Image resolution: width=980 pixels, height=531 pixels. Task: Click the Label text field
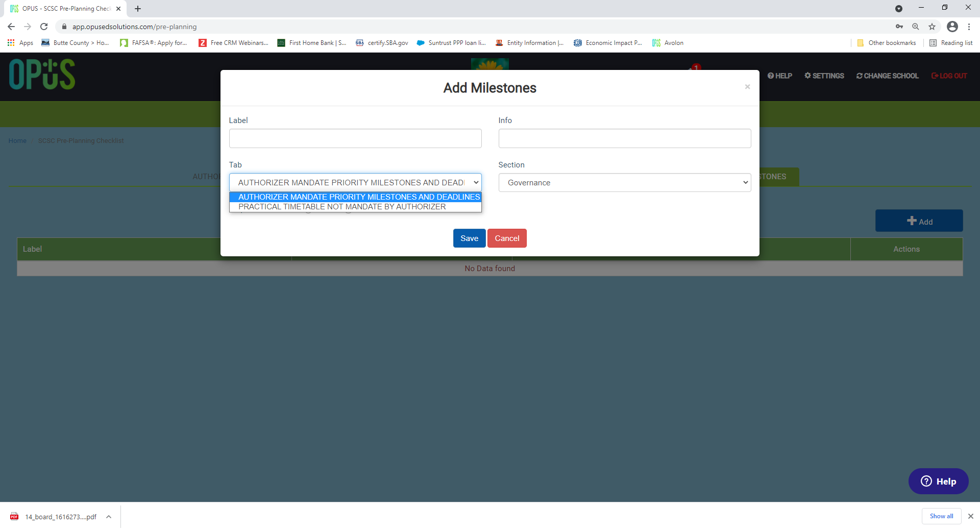[355, 138]
